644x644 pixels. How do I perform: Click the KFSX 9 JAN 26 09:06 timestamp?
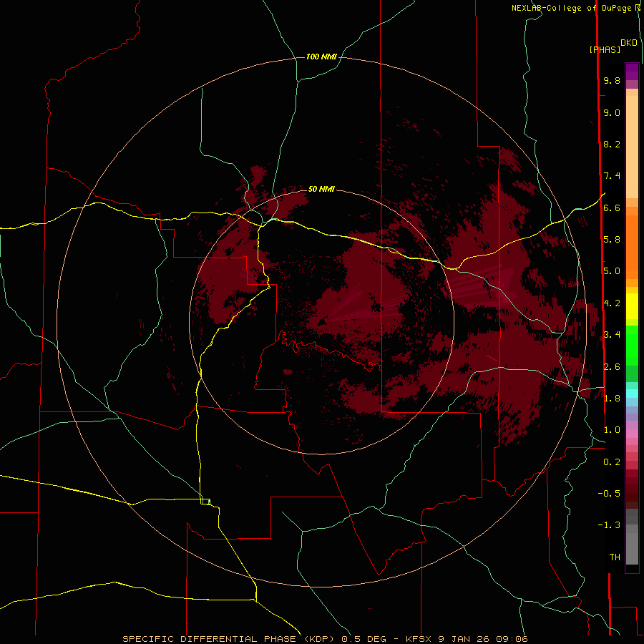point(467,639)
